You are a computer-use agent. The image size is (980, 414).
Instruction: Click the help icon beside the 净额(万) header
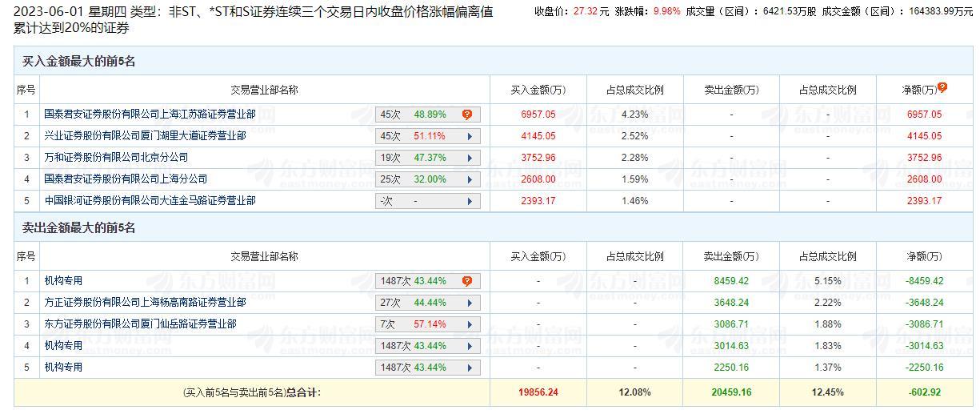click(x=942, y=87)
